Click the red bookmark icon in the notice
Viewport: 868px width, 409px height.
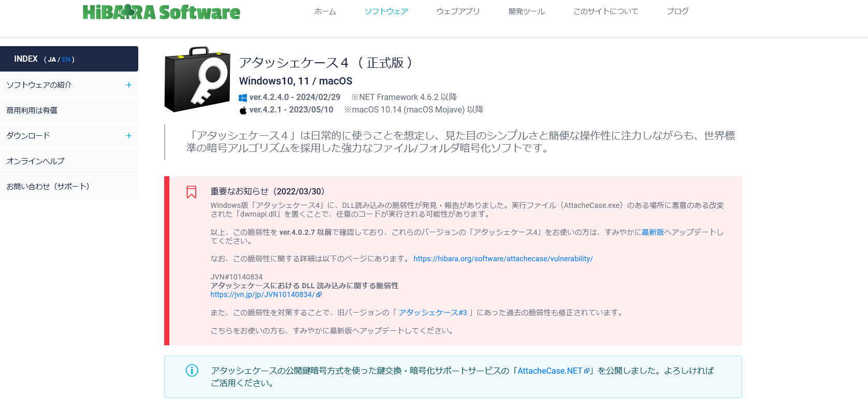click(192, 192)
